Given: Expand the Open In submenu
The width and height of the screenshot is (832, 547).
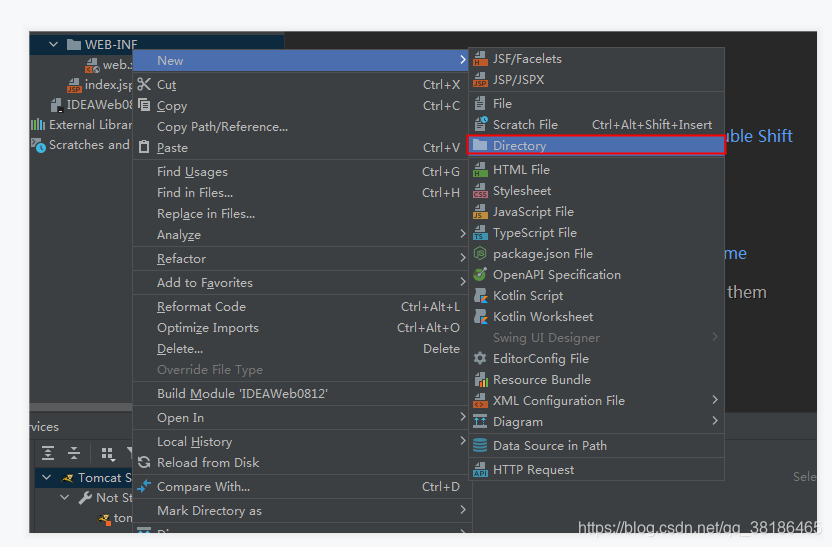Looking at the screenshot, I should 462,417.
